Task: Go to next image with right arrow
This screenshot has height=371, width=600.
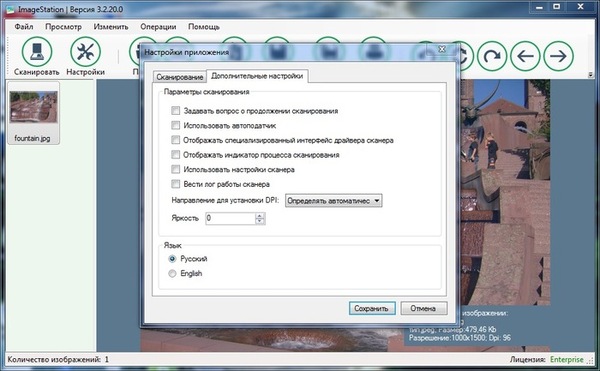Action: 558,56
